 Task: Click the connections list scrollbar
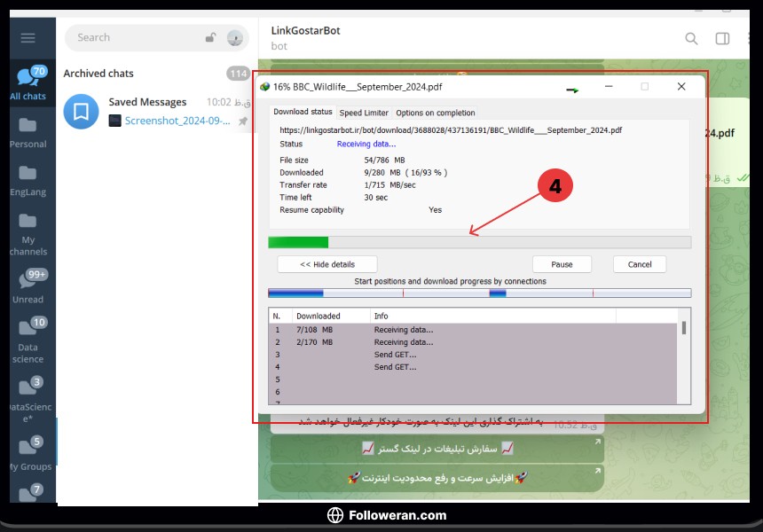pos(683,328)
